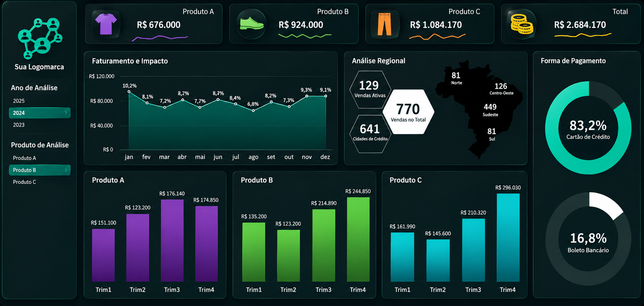Click the orange pants icon for Produto C

click(x=384, y=24)
